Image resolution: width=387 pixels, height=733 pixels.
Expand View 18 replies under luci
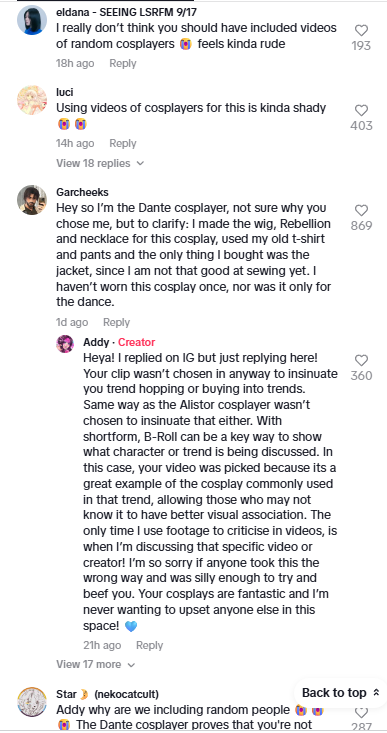(x=100, y=163)
